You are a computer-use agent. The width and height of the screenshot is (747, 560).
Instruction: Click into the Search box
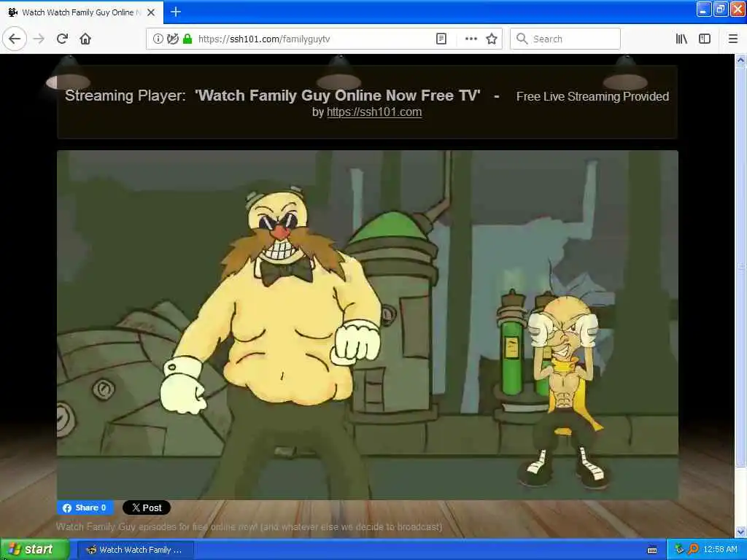point(565,39)
